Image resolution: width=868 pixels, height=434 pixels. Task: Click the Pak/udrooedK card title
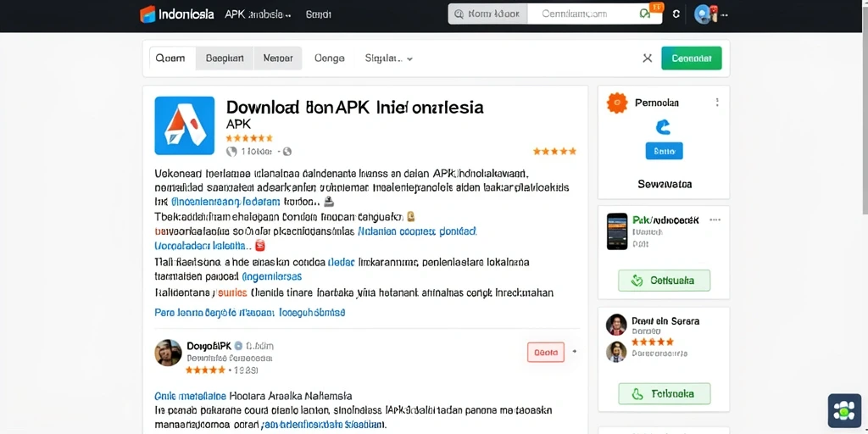tap(666, 220)
